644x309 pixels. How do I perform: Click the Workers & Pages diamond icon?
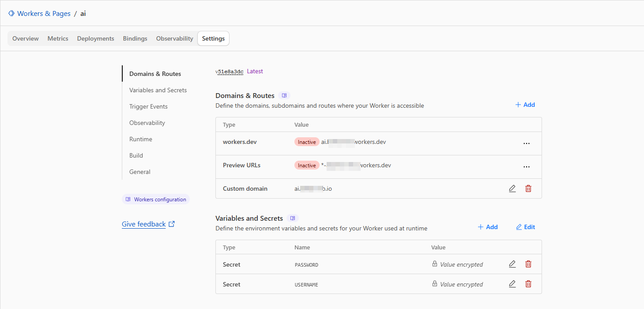pos(11,14)
